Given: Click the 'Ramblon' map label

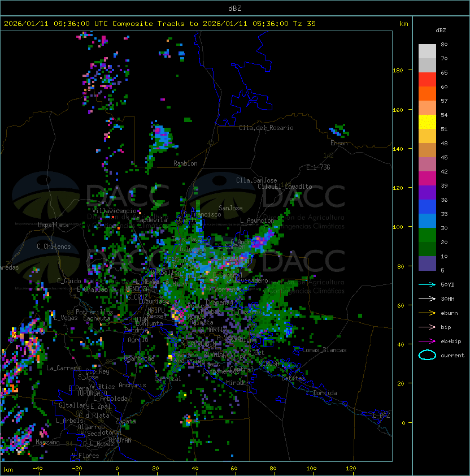Looking at the screenshot, I should [x=185, y=163].
